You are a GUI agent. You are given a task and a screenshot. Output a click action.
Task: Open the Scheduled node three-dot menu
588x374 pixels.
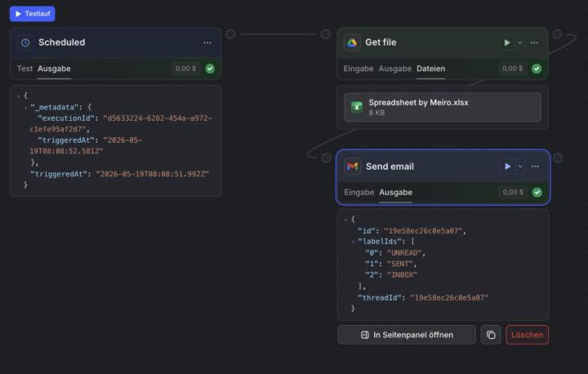point(207,42)
